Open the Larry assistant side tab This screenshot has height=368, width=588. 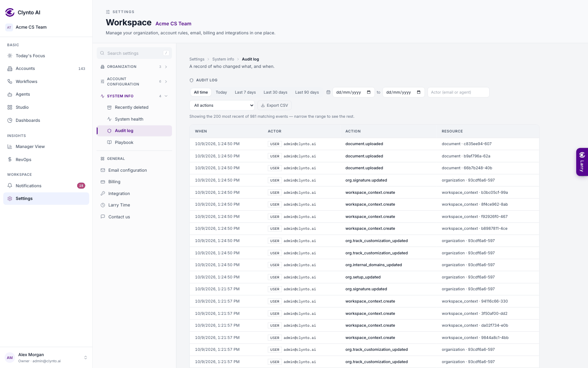click(582, 162)
